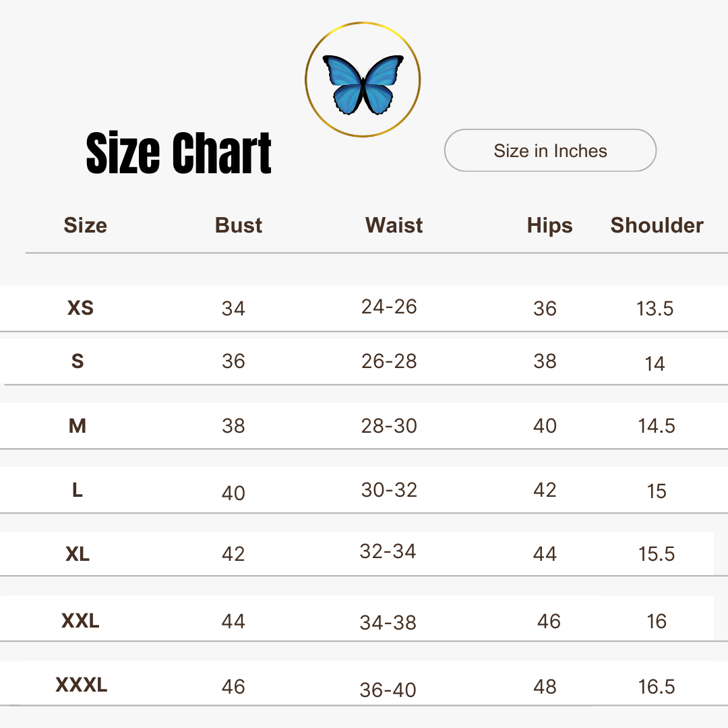Choose the M size row label
This screenshot has width=728, height=728.
coord(78,426)
